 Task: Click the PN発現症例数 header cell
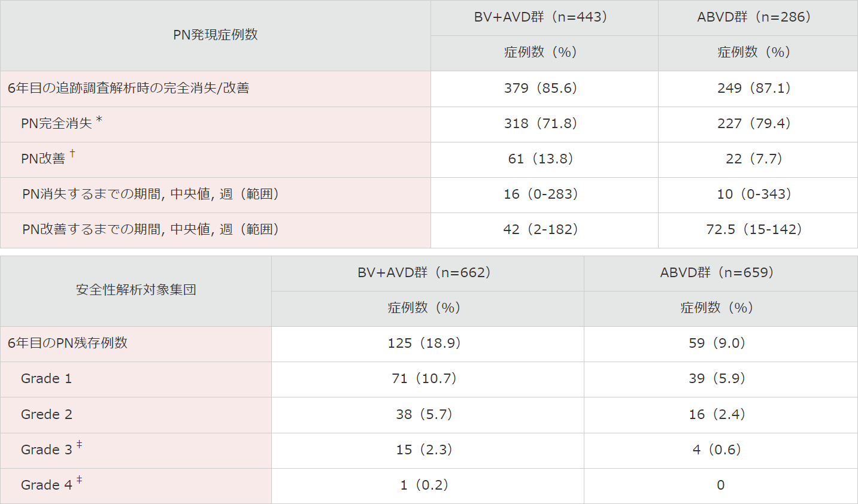coord(216,35)
